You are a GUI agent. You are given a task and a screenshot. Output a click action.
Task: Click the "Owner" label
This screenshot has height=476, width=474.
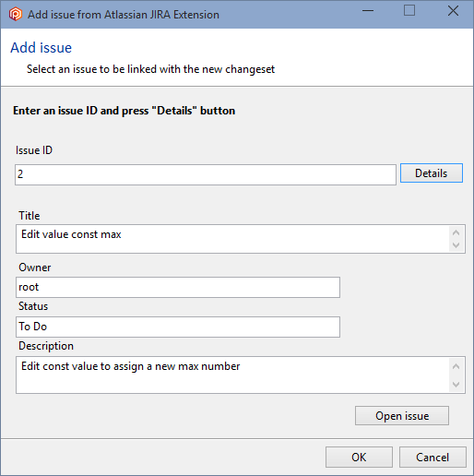tap(35, 268)
